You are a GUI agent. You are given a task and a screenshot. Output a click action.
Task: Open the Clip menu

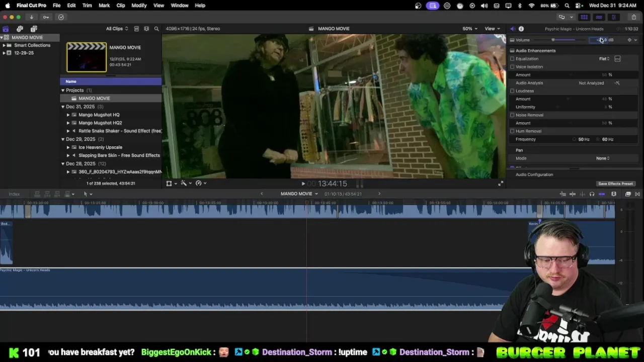tap(121, 6)
